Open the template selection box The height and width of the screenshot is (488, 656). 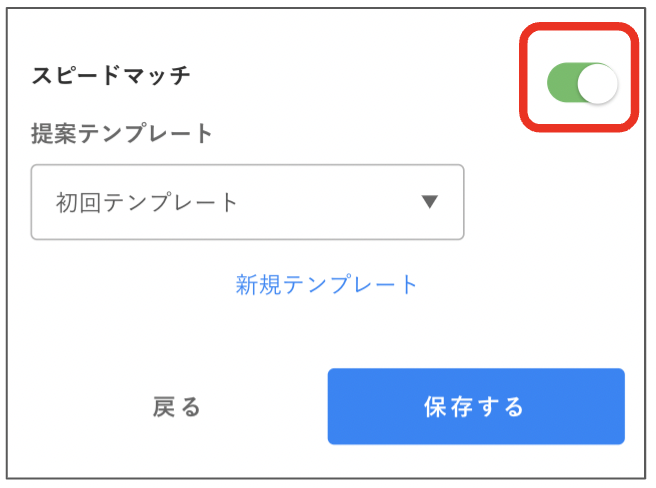247,202
